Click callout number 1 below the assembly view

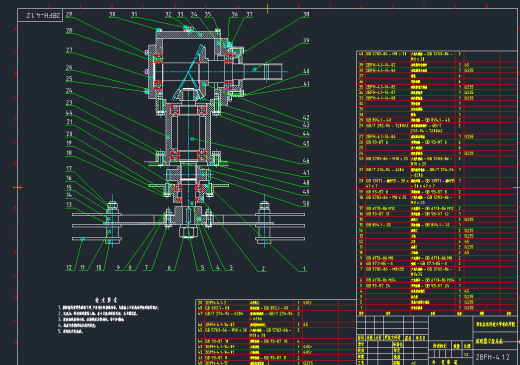click(x=304, y=268)
